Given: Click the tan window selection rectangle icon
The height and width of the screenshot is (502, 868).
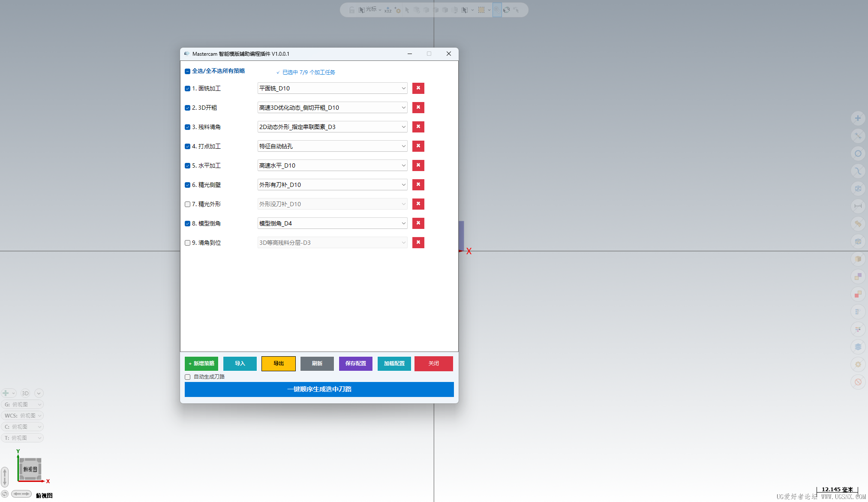Looking at the screenshot, I should [481, 10].
